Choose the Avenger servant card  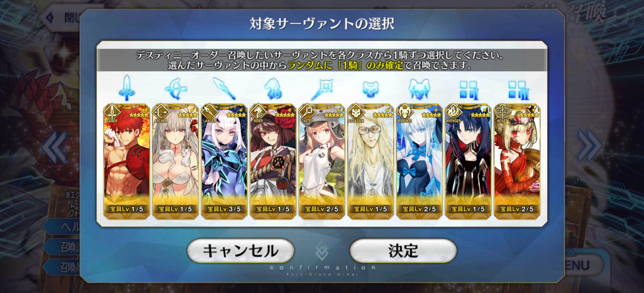point(468,161)
